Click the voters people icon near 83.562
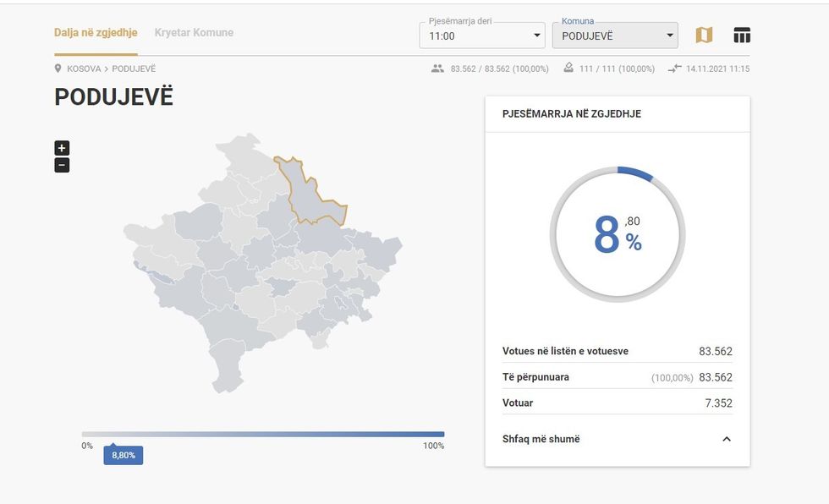829x504 pixels. coord(437,68)
